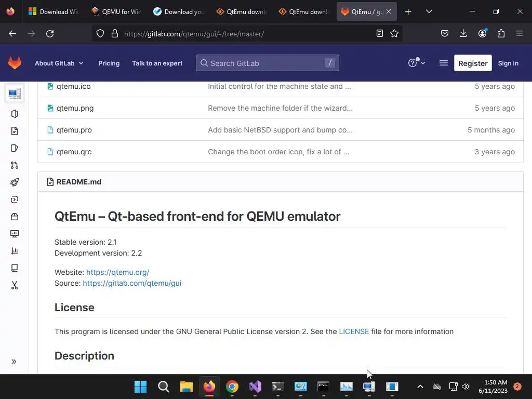Open the https://qtemu.org/ website link
Viewport: 532px width, 399px height.
(118, 272)
